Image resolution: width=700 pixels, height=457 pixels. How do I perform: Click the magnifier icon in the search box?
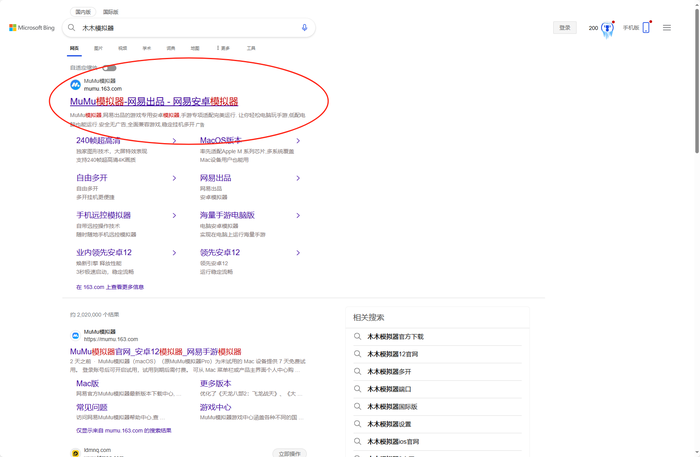(71, 28)
